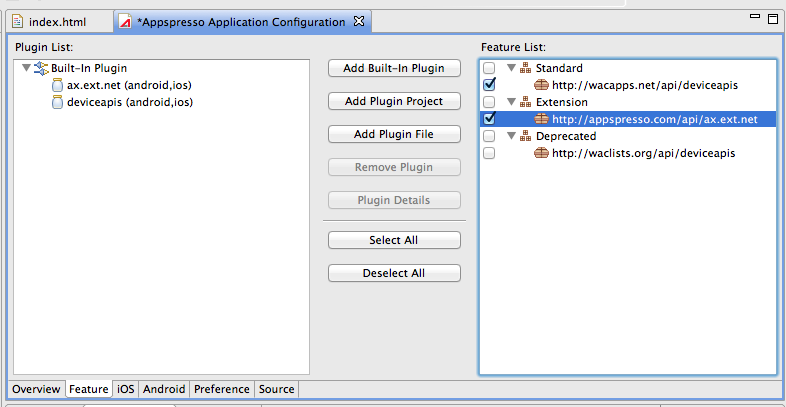Click the Plugin Details button
Image resolution: width=786 pixels, height=407 pixels.
(394, 200)
